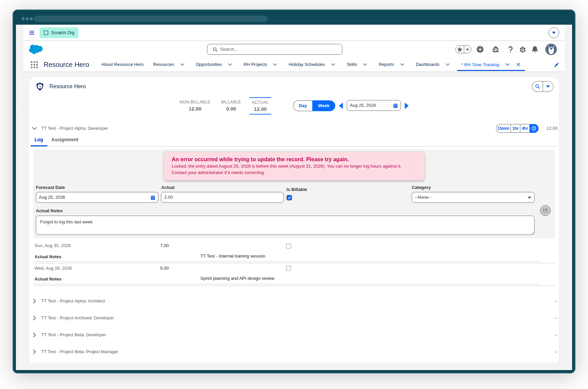
Task: Click the pencil icon to edit navigation
Action: coord(557,65)
